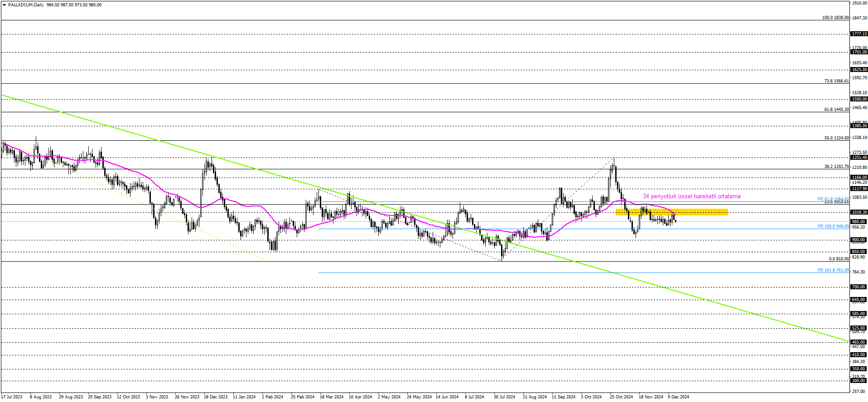
Task: Click the current price 980.00 tag
Action: pos(859,222)
